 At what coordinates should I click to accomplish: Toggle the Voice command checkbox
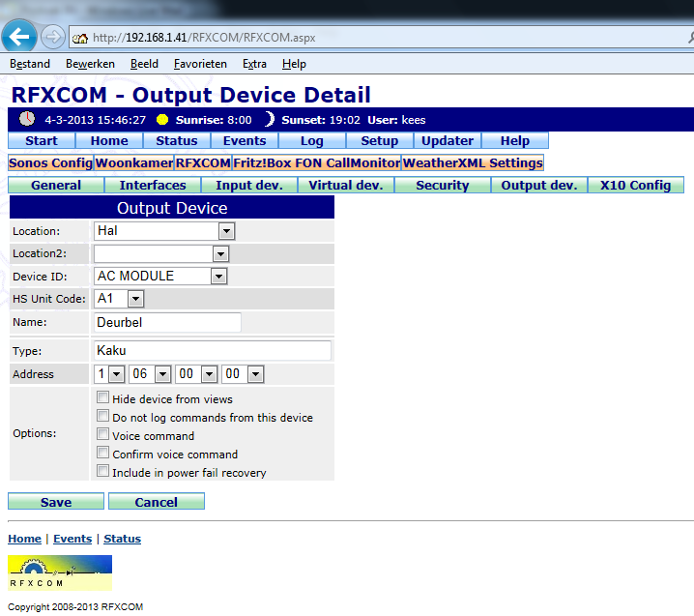pos(102,434)
